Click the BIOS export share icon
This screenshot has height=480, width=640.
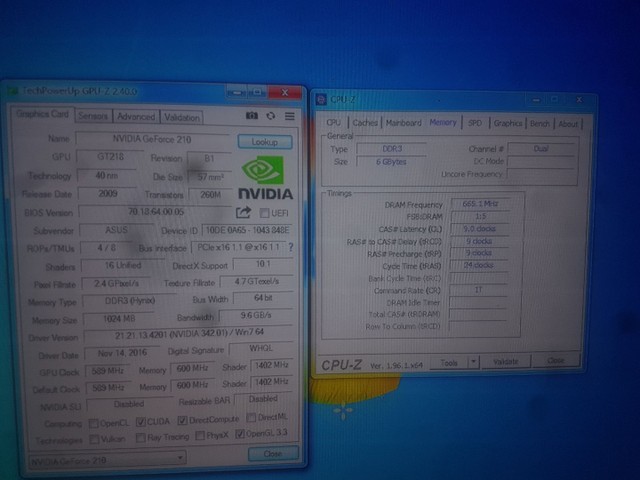click(x=243, y=212)
